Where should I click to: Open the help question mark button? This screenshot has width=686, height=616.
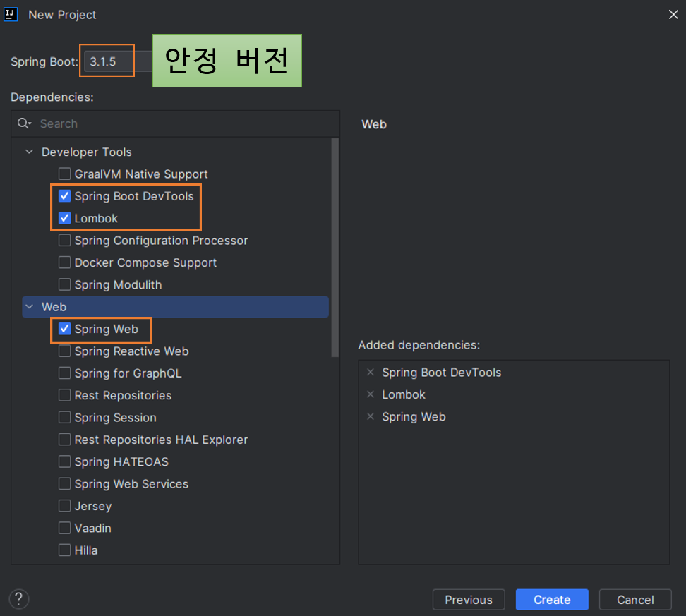(19, 598)
